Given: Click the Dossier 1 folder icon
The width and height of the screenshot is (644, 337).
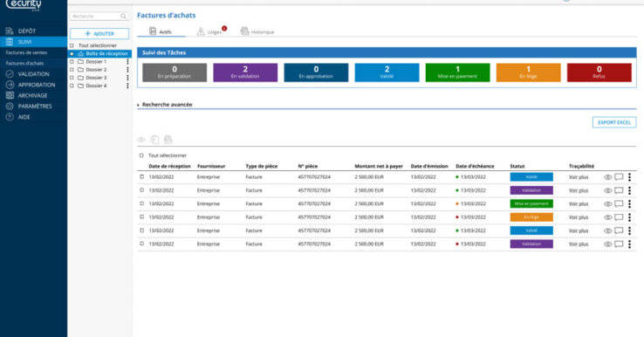Looking at the screenshot, I should 81,62.
